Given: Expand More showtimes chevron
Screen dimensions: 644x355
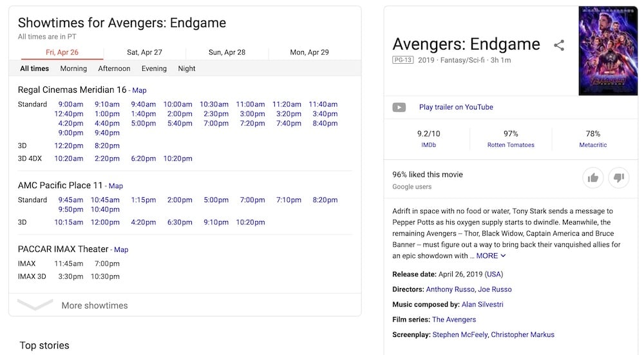Looking at the screenshot, I should (x=35, y=305).
